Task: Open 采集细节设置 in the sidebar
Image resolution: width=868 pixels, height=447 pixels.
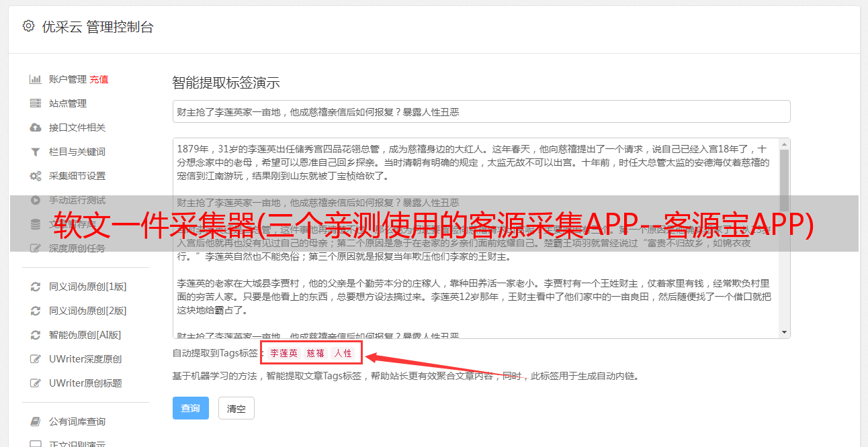Action: [x=77, y=176]
